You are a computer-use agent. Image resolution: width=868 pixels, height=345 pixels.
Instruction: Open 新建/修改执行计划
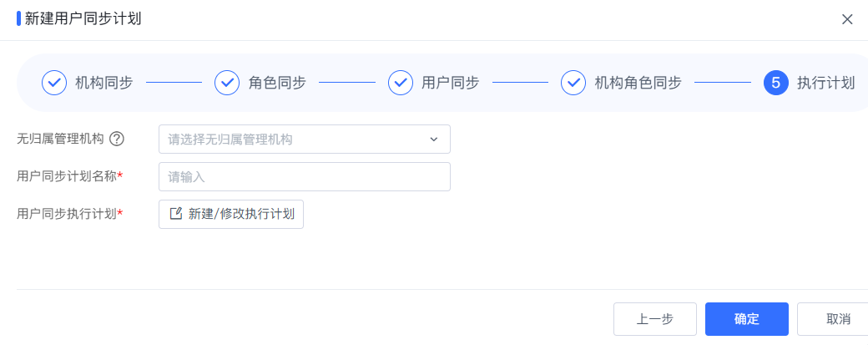point(231,214)
